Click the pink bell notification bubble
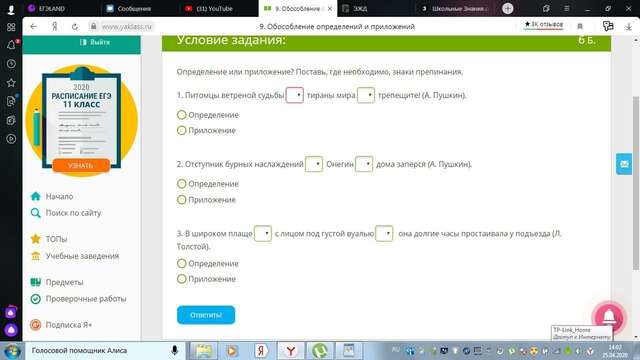This screenshot has width=640, height=360. (609, 316)
